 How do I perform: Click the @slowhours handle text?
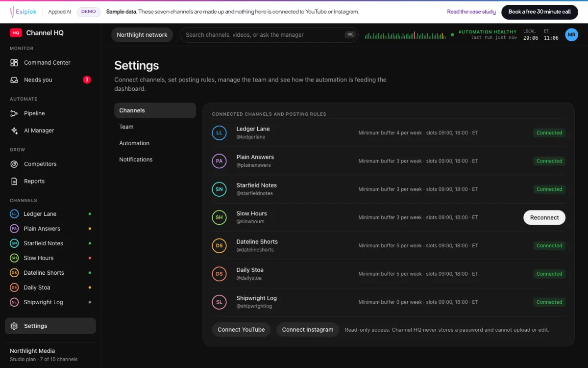click(x=250, y=222)
